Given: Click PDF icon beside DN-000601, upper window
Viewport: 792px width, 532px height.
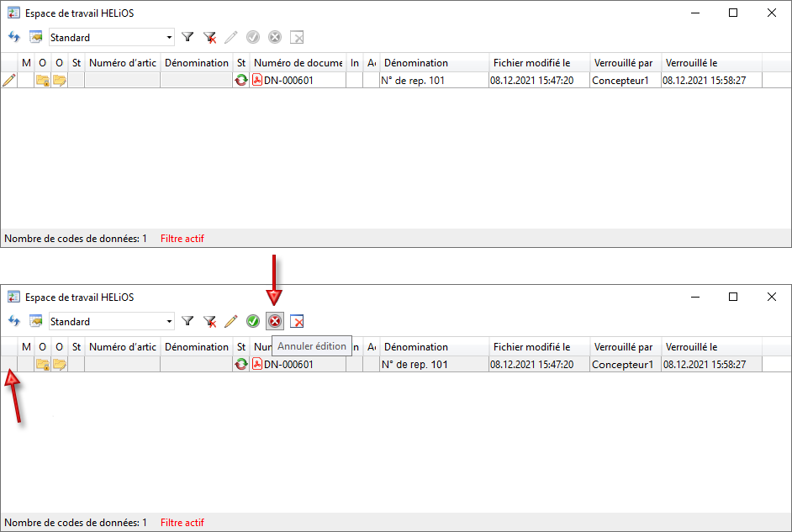Looking at the screenshot, I should coord(257,80).
